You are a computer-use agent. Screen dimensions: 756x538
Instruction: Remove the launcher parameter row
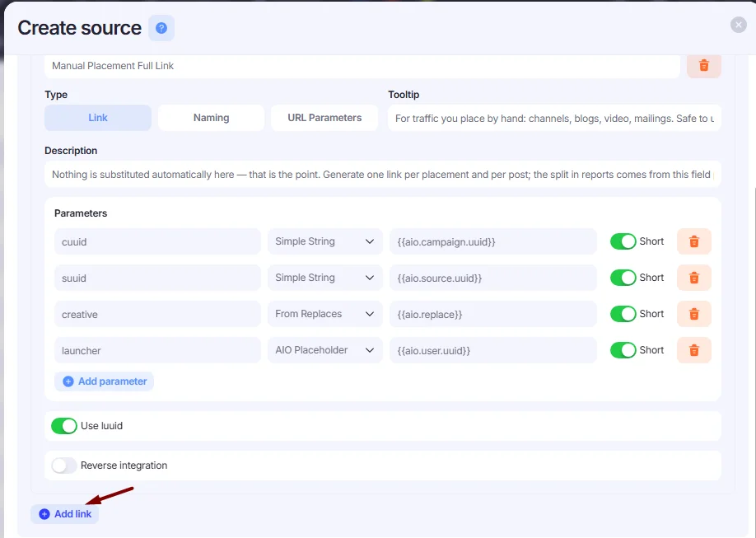[x=693, y=350]
